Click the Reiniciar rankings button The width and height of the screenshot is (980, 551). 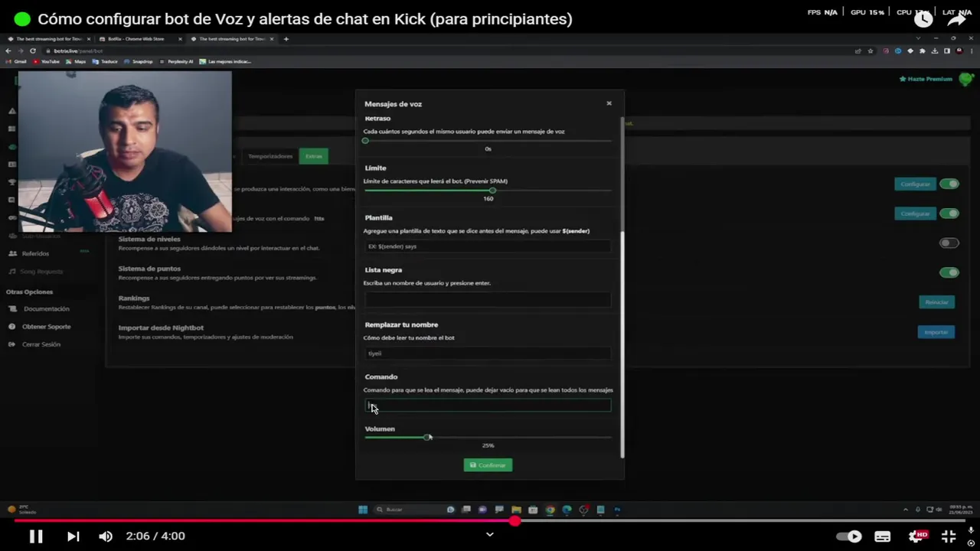pyautogui.click(x=936, y=302)
